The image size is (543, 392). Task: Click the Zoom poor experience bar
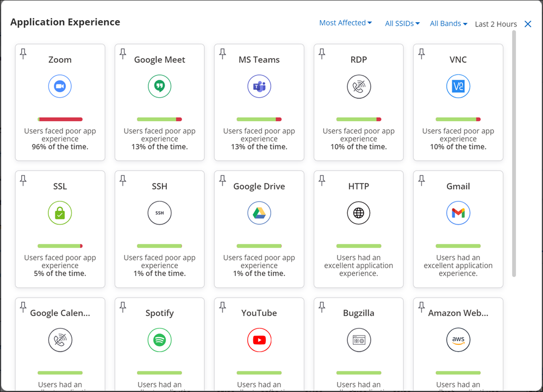point(60,119)
